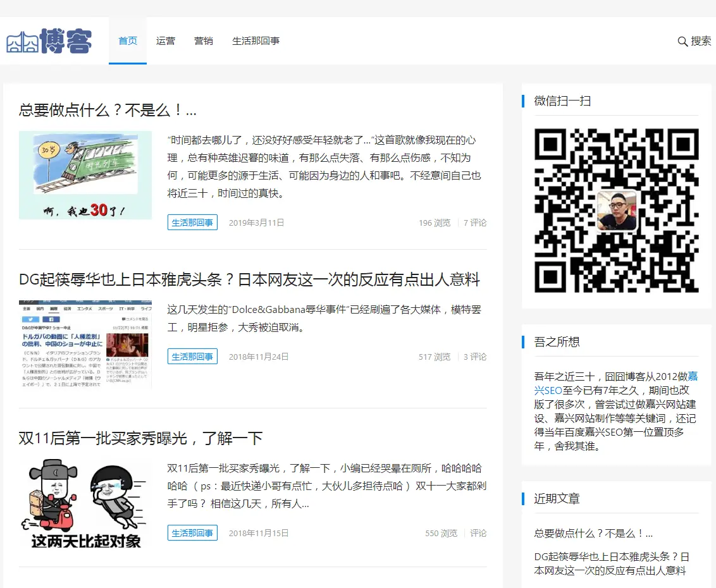The width and height of the screenshot is (716, 588).
Task: Open article 总要做点什么？不是么！ title
Action: (x=108, y=110)
